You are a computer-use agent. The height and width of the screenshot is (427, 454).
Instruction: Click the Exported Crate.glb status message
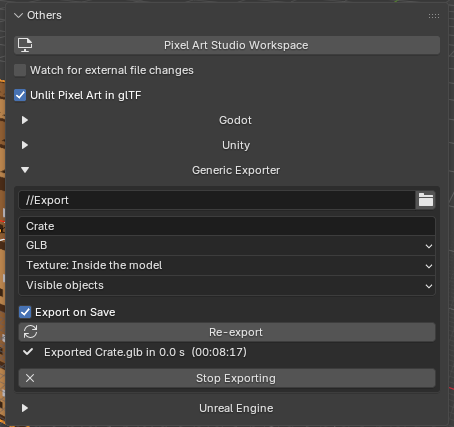click(145, 352)
